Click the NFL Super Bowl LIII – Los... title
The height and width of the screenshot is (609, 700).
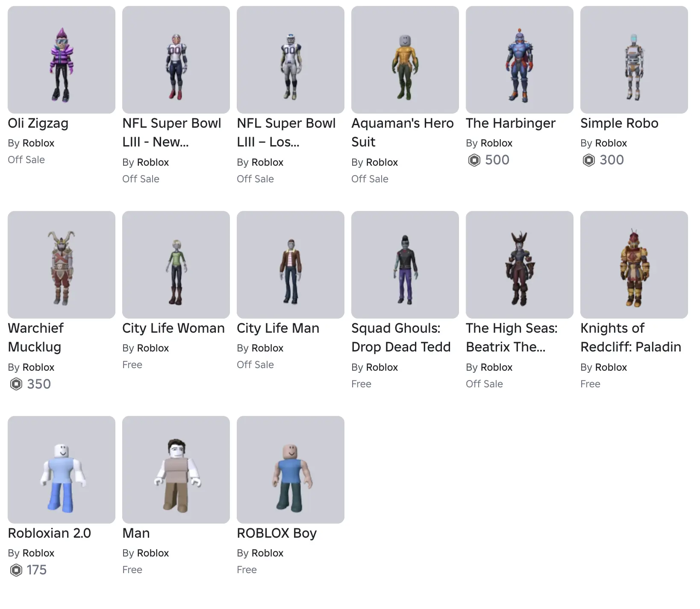click(286, 132)
